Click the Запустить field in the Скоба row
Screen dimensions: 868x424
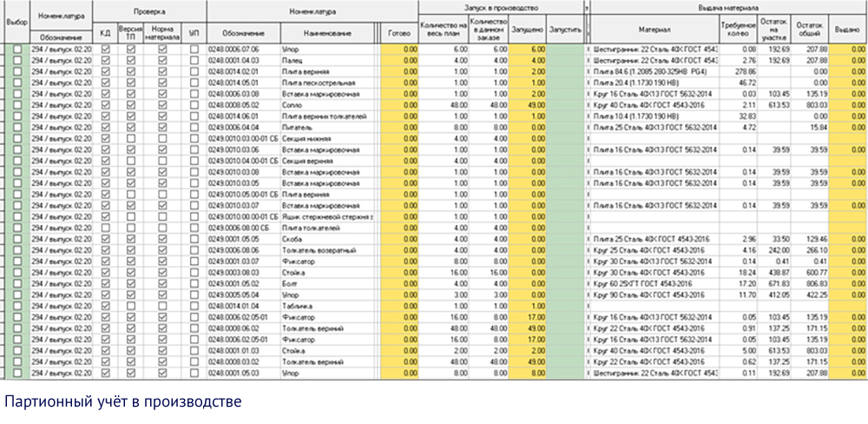565,239
